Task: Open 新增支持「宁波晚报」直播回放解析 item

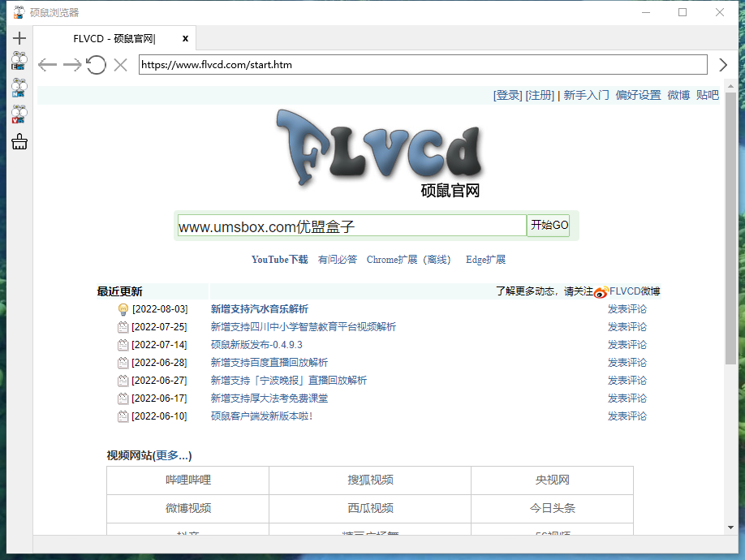Action: point(289,381)
